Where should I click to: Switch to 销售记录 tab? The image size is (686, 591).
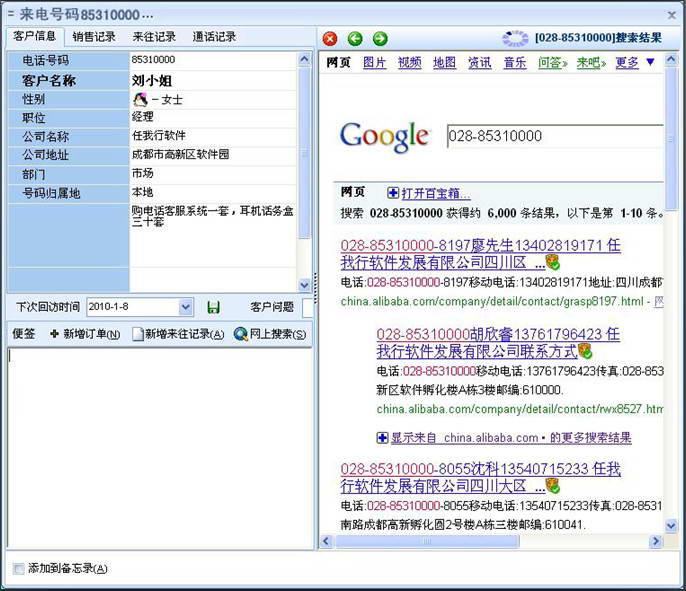94,37
